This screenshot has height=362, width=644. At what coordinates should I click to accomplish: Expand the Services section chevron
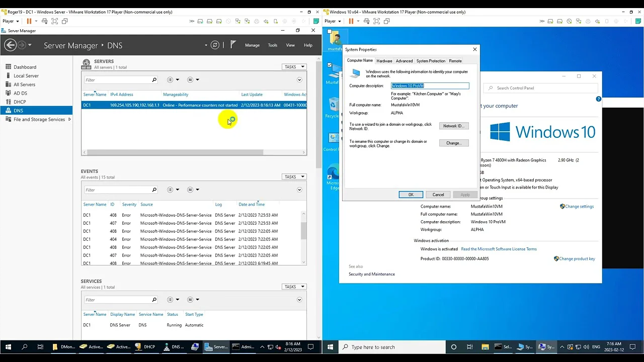pyautogui.click(x=299, y=300)
